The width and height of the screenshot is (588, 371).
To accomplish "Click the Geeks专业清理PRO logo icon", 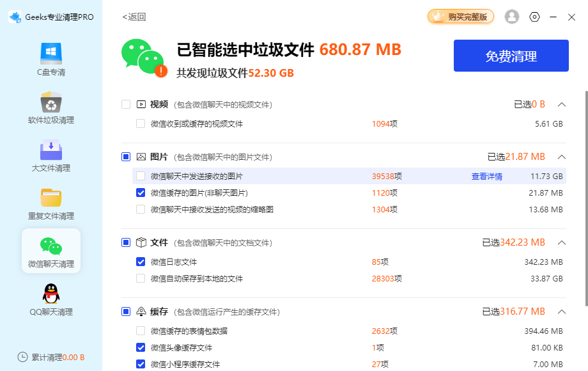I will click(x=15, y=17).
